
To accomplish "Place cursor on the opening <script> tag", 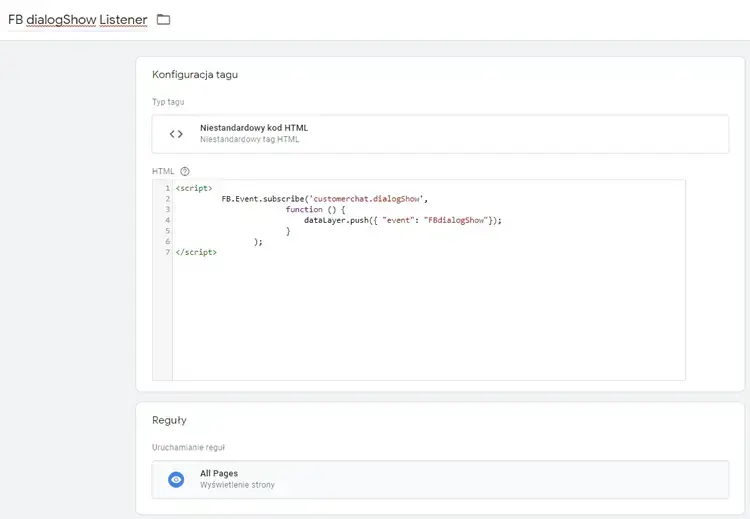I will pos(193,189).
